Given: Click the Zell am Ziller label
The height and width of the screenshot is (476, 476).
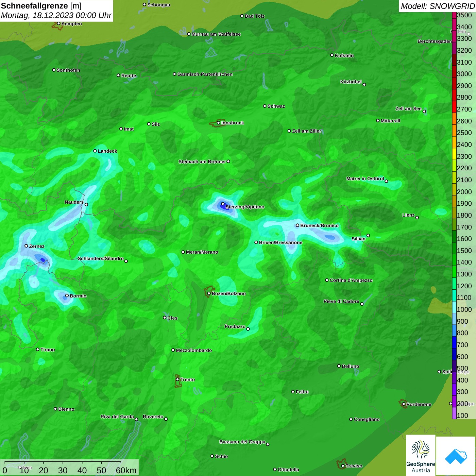Looking at the screenshot, I should point(307,131).
